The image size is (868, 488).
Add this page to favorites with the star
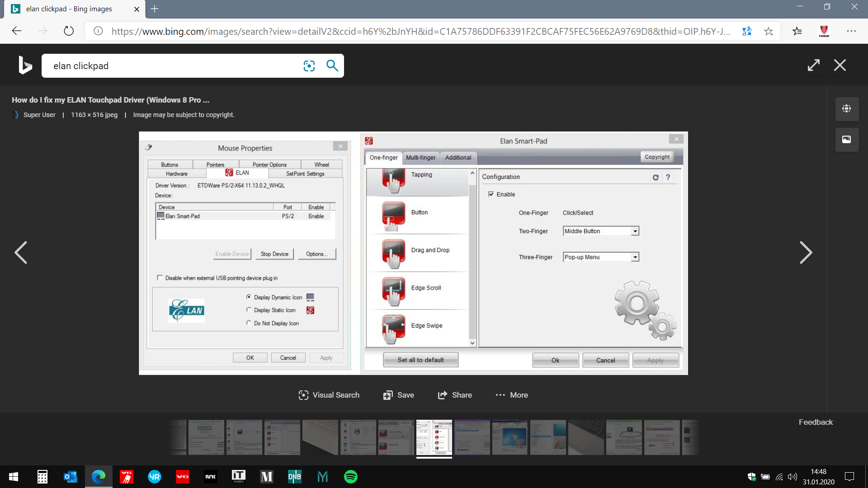(769, 31)
